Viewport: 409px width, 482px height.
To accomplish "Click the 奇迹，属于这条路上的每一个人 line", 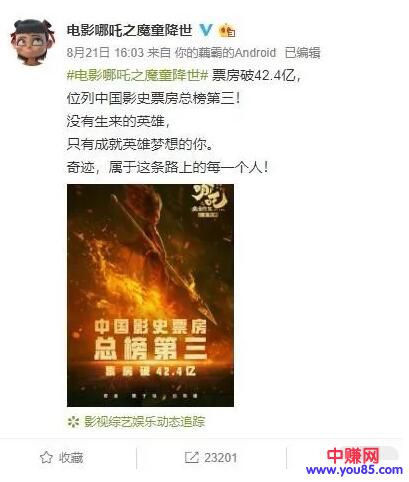I will [x=167, y=167].
